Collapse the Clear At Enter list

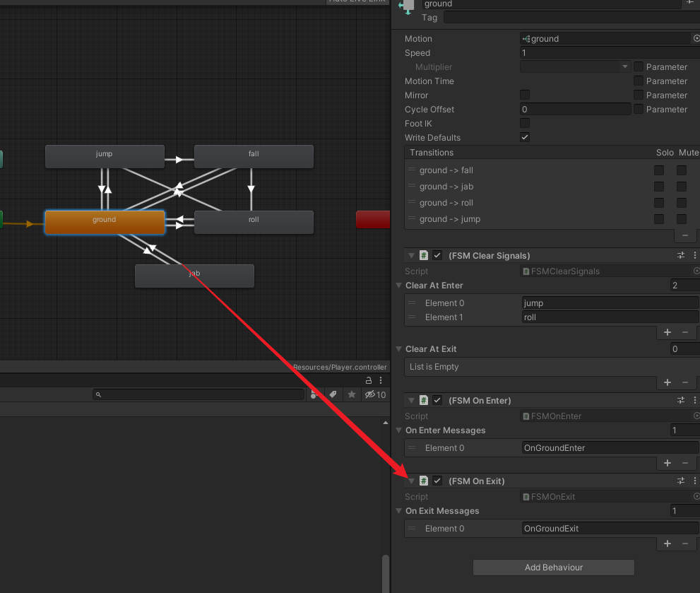(398, 285)
